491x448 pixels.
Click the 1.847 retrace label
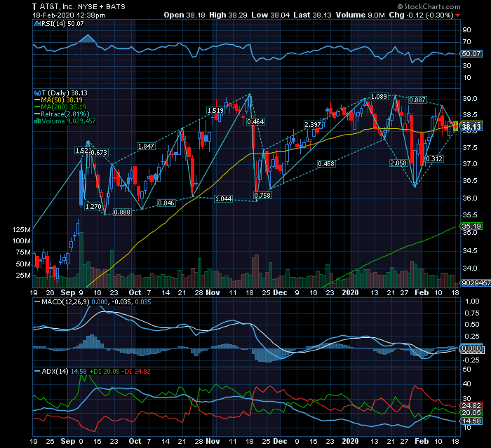146,147
